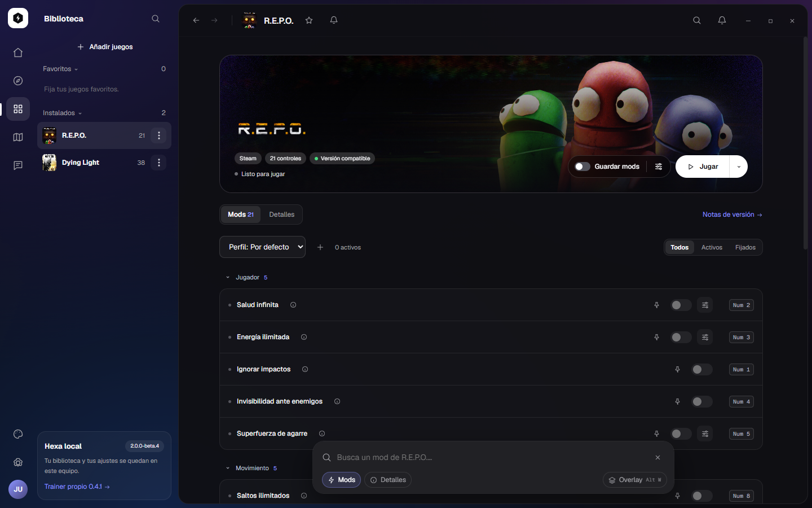Select the Mods 21 tab
This screenshot has width=812, height=508.
pos(241,214)
